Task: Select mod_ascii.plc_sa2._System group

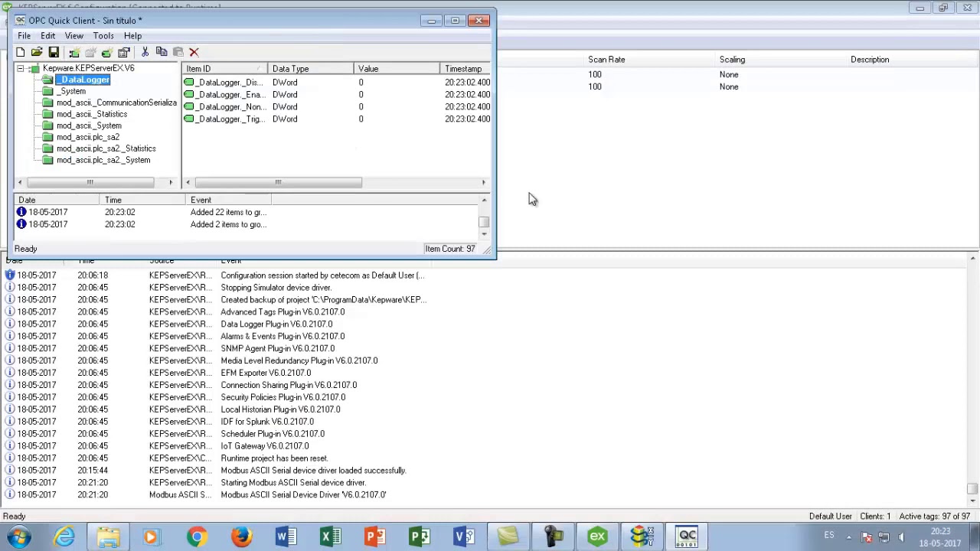Action: pyautogui.click(x=103, y=160)
